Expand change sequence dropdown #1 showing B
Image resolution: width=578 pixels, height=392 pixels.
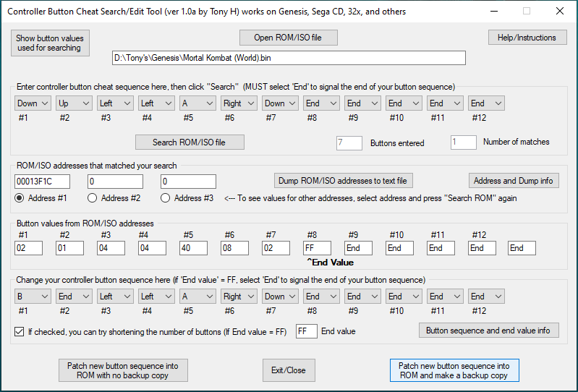click(33, 296)
